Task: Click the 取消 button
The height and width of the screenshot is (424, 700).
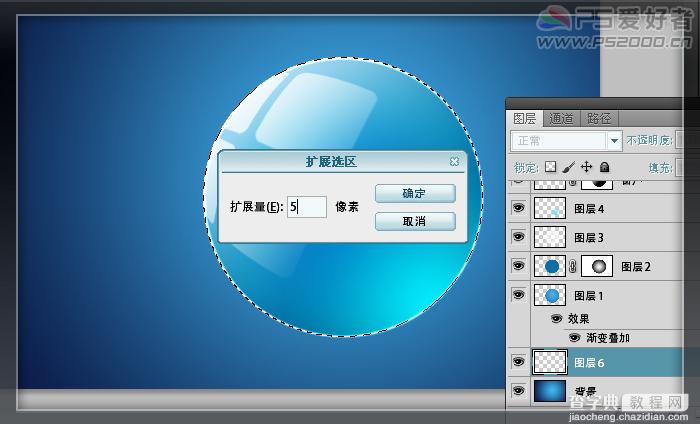Action: tap(415, 221)
